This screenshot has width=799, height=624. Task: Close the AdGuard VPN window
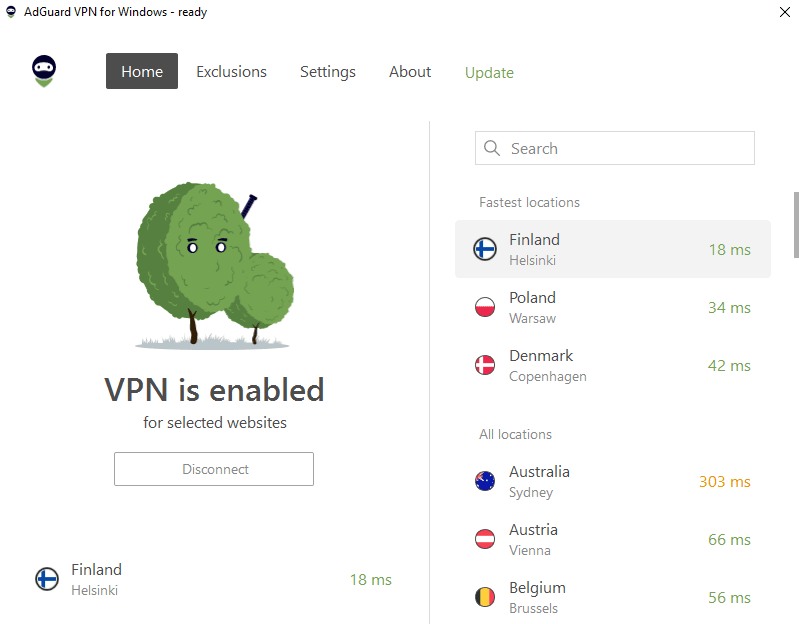tap(785, 12)
